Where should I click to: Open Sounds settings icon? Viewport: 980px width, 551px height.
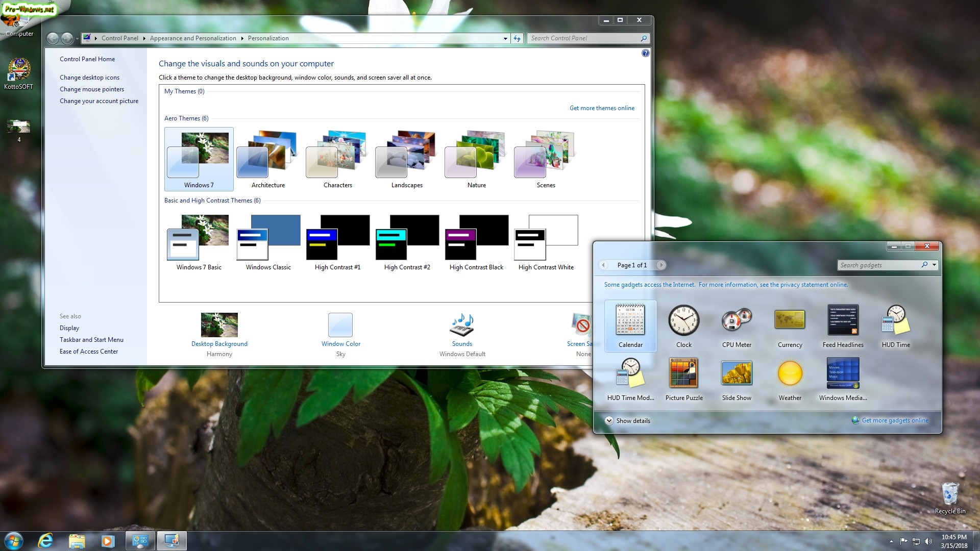click(462, 325)
